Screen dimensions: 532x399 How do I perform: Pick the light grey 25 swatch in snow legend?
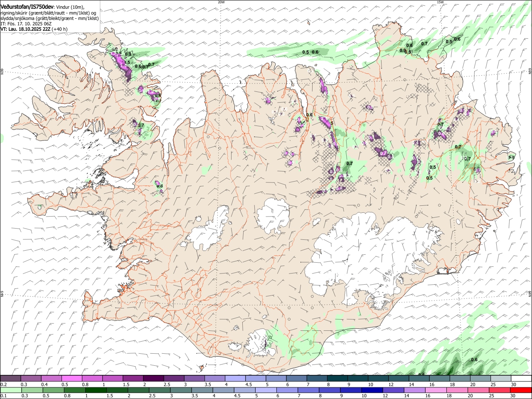point(501,379)
